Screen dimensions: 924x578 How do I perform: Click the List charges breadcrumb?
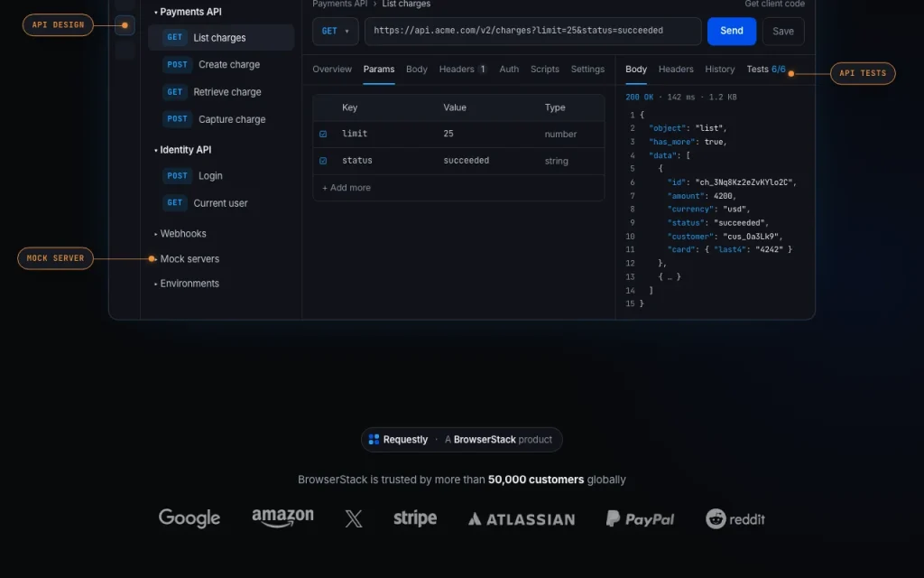[406, 4]
